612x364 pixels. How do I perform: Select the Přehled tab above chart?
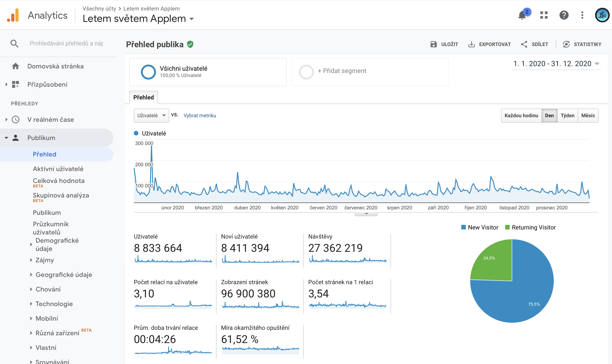pyautogui.click(x=143, y=97)
